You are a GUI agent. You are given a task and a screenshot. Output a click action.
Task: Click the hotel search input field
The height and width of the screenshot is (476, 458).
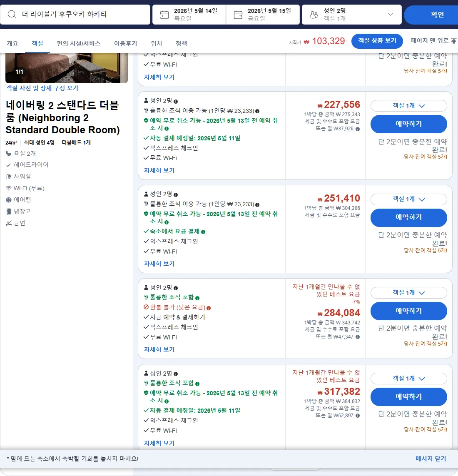tap(75, 15)
